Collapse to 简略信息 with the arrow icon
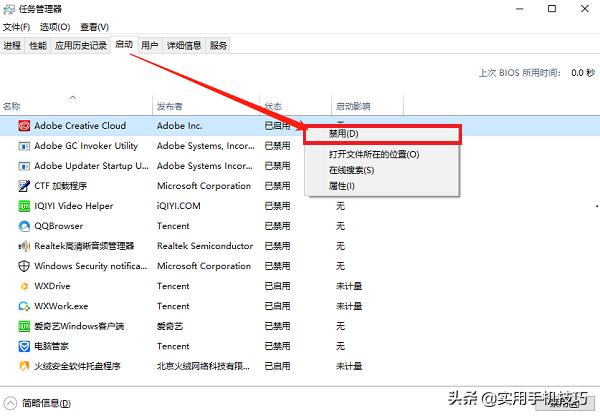The image size is (600, 418). pyautogui.click(x=10, y=403)
